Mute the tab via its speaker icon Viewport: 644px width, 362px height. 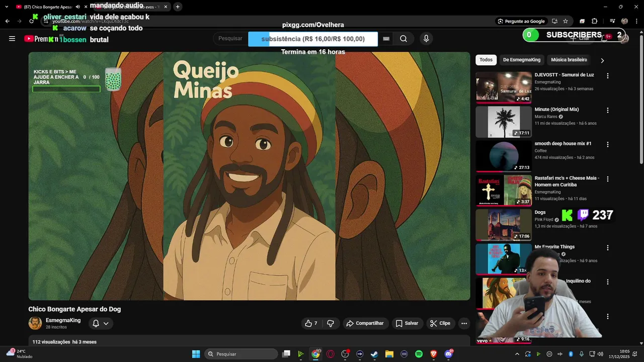click(x=77, y=7)
